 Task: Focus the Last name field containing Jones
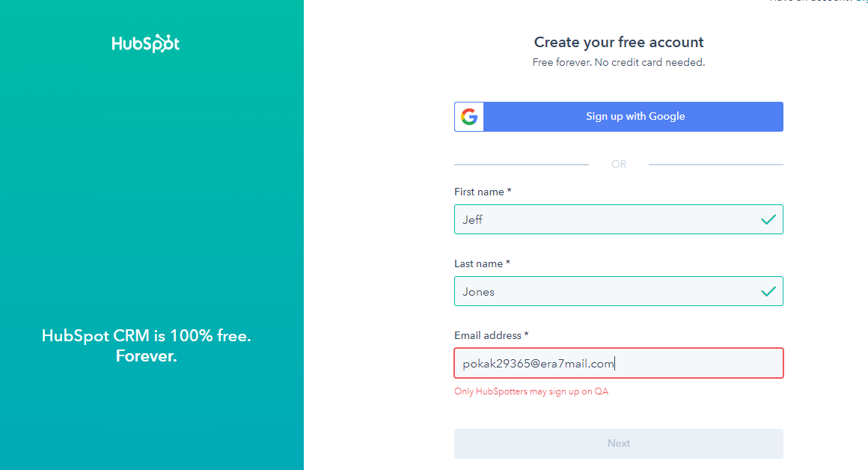tap(618, 291)
